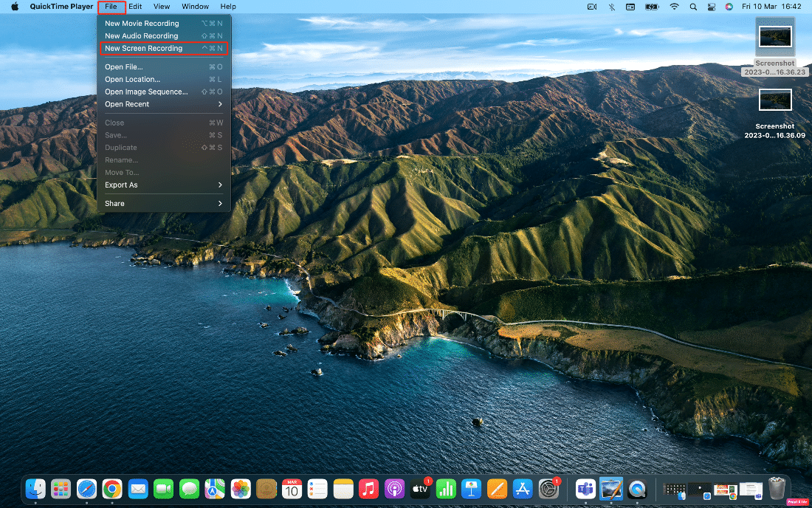Open the App Store in the Dock
Viewport: 812px width, 508px height.
(x=523, y=489)
